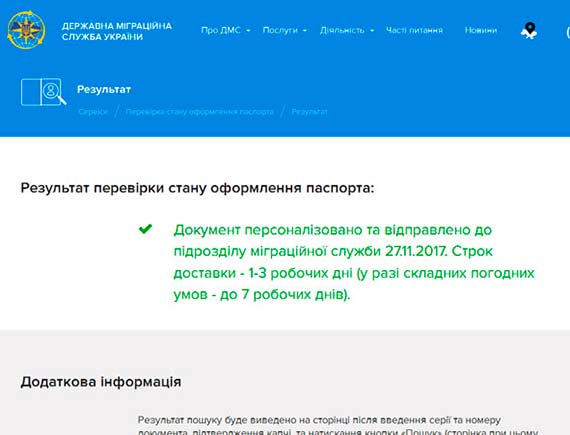Click the Державна міграційна служба України title
The width and height of the screenshot is (570, 435).
tap(117, 31)
